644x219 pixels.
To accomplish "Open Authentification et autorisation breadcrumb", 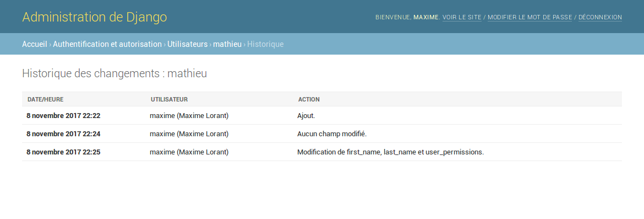I will click(x=107, y=44).
